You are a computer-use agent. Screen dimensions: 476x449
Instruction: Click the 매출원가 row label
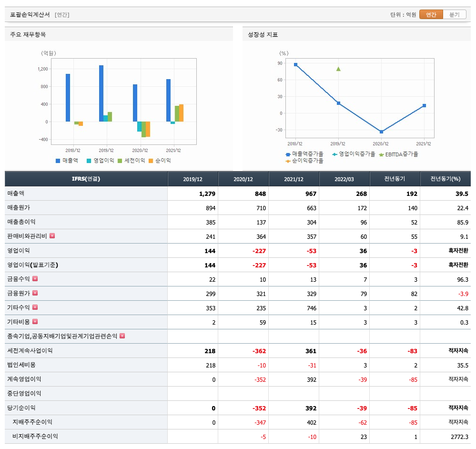[19, 208]
